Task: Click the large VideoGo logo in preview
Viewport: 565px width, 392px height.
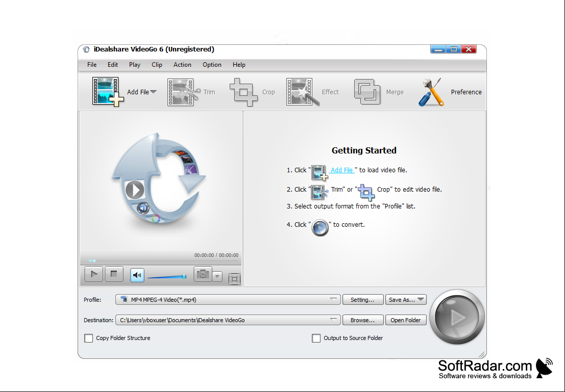Action: click(x=159, y=179)
